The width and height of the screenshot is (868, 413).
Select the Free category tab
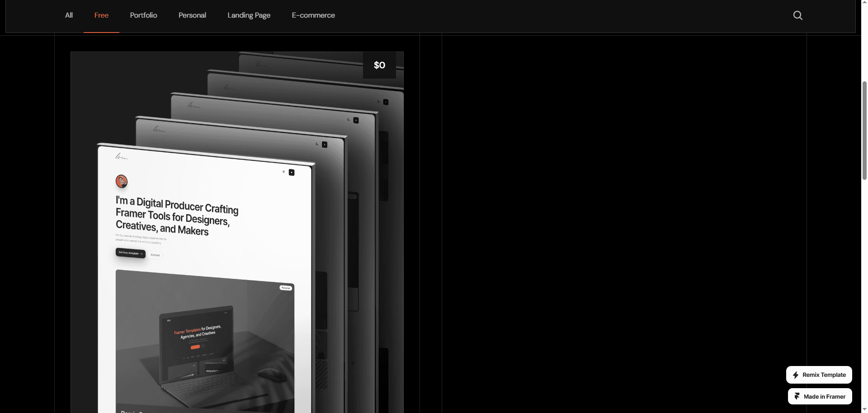click(101, 15)
